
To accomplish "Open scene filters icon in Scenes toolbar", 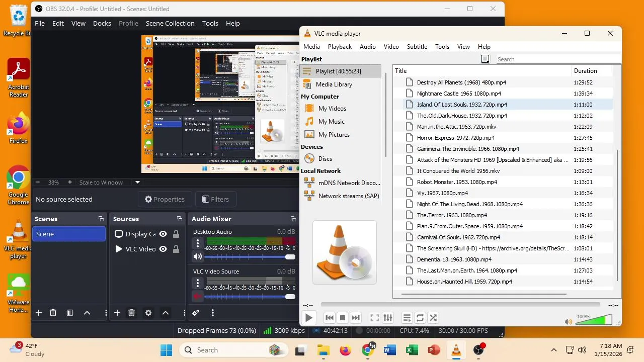I will (70, 313).
